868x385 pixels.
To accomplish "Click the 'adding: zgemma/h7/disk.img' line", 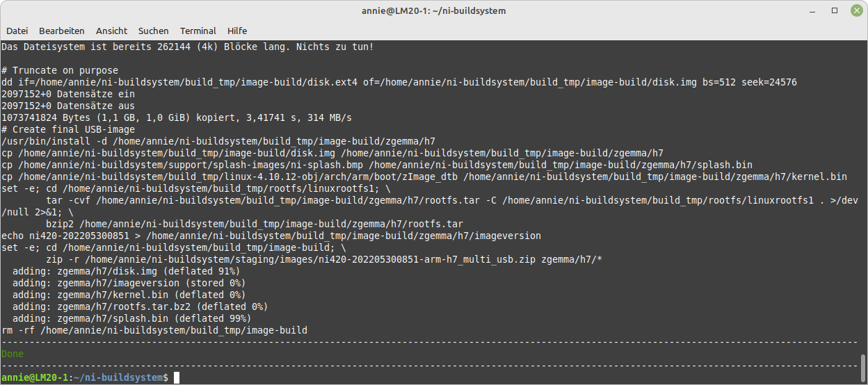I will pos(125,270).
